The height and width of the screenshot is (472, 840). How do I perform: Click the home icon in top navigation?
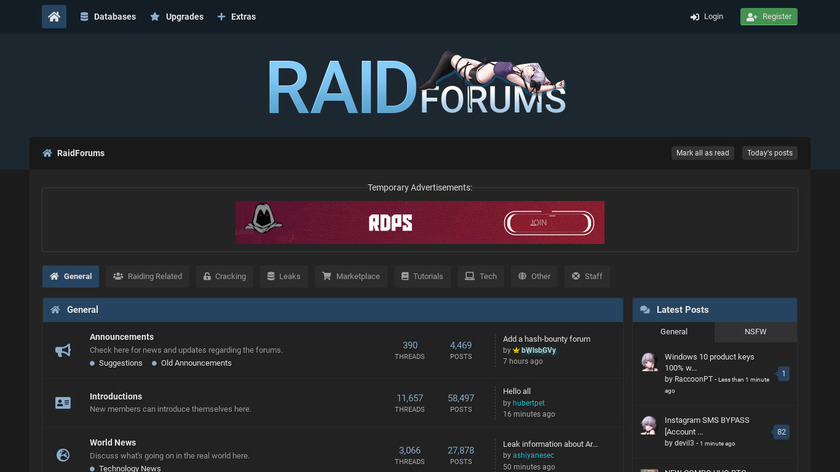tap(54, 17)
